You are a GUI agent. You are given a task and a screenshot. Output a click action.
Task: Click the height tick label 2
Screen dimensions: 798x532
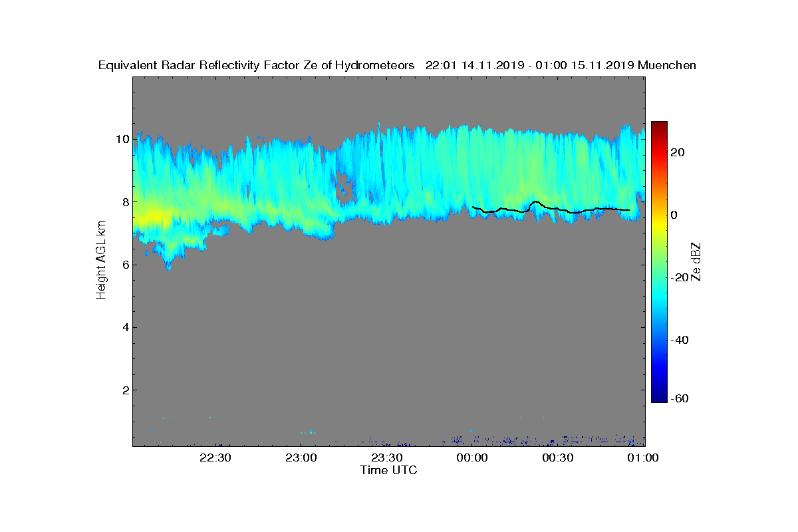[x=124, y=390]
